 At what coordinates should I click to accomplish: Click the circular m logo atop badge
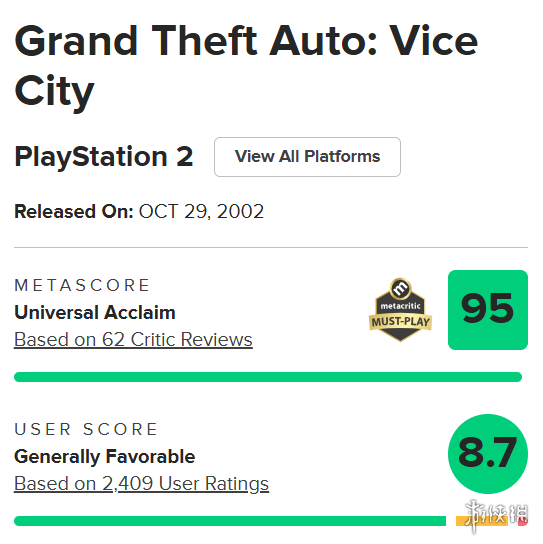pyautogui.click(x=400, y=288)
